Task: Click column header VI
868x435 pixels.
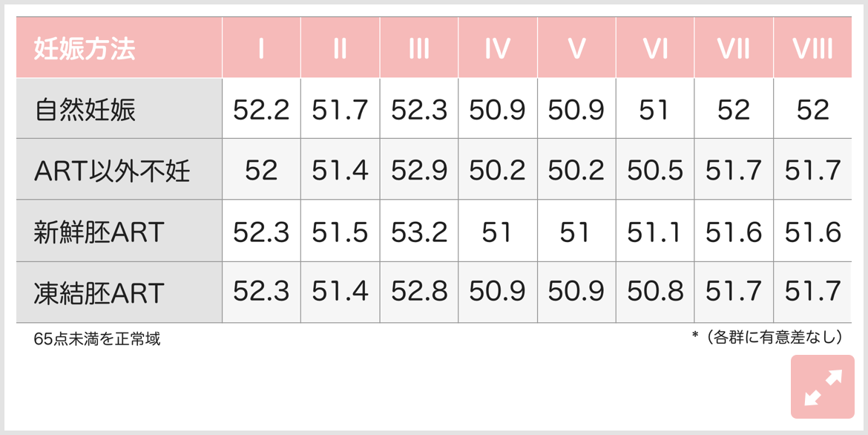Action: tap(655, 49)
